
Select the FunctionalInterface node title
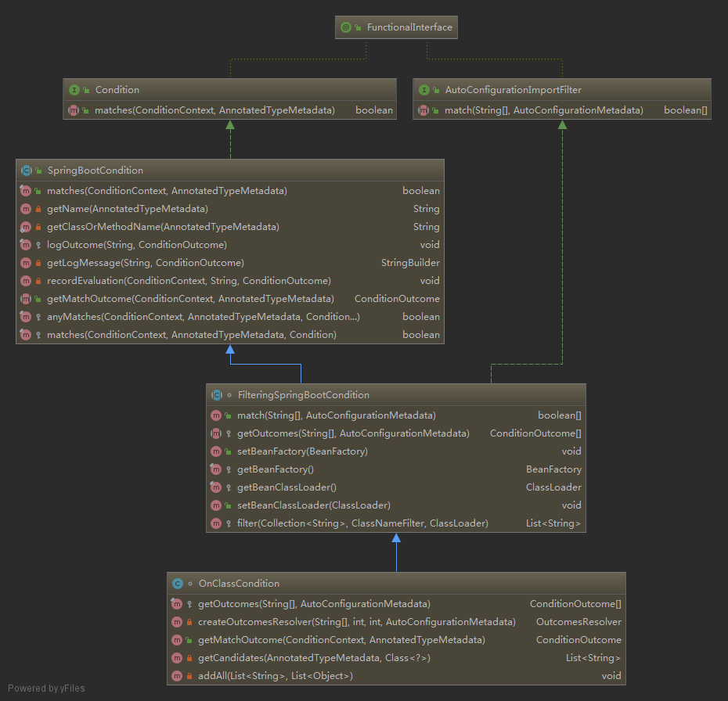(x=409, y=27)
